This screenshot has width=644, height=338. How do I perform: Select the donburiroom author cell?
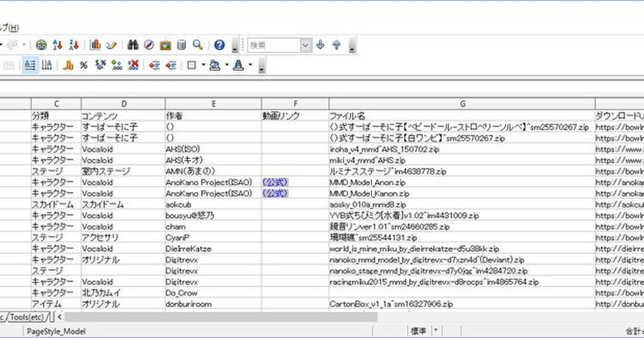(213, 304)
